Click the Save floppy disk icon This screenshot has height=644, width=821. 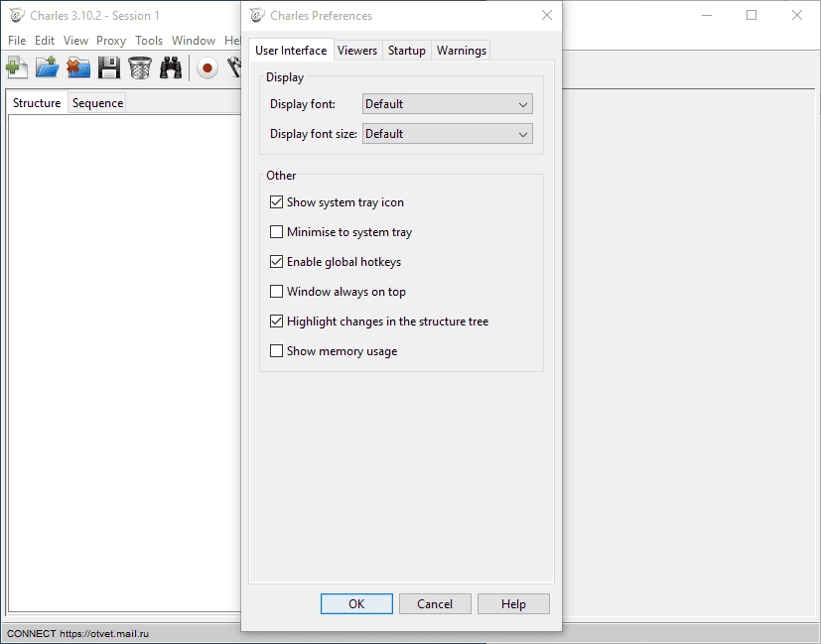click(109, 68)
